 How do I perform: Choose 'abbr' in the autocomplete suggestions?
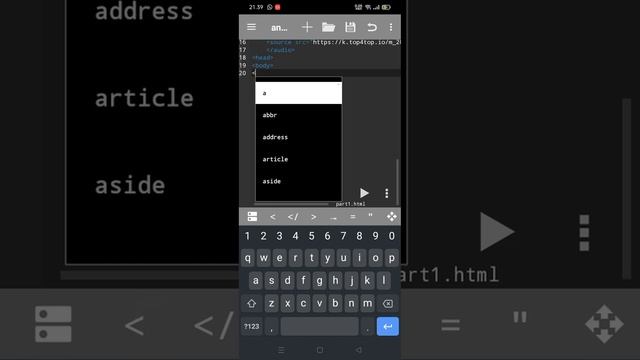[x=298, y=115]
